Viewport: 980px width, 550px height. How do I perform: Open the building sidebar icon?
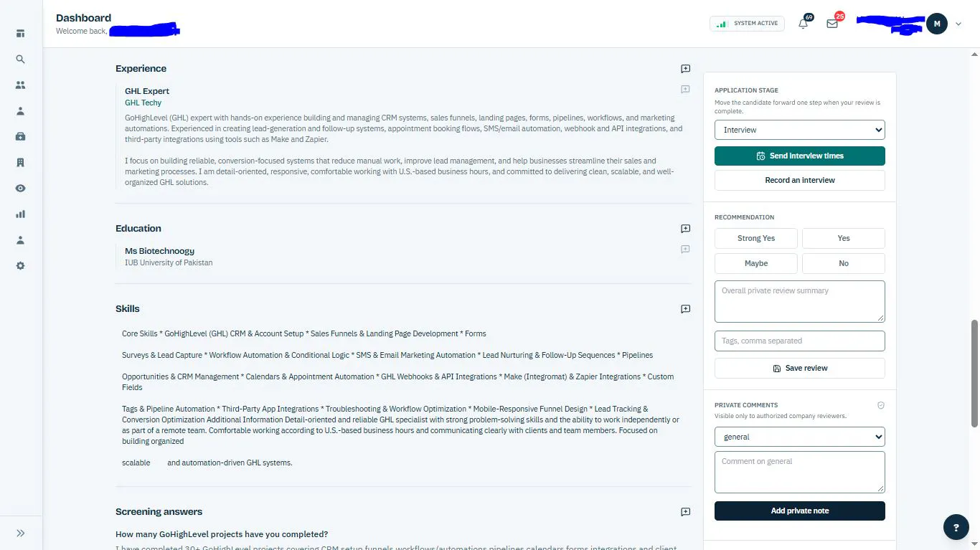click(x=20, y=162)
